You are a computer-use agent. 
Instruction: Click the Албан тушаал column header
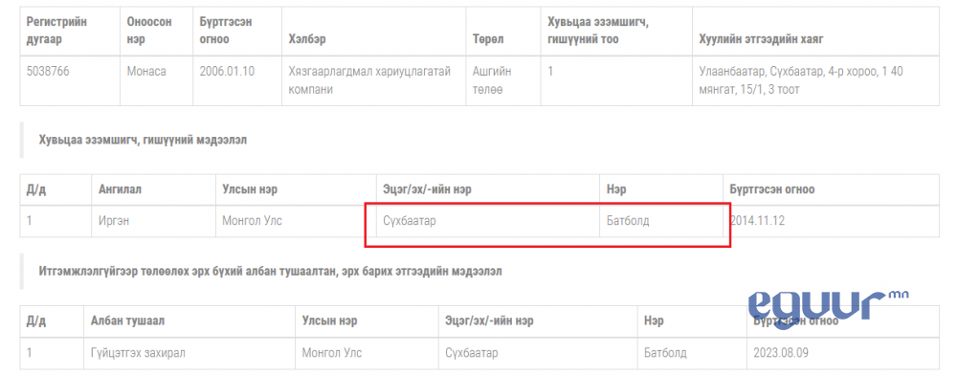[127, 321]
